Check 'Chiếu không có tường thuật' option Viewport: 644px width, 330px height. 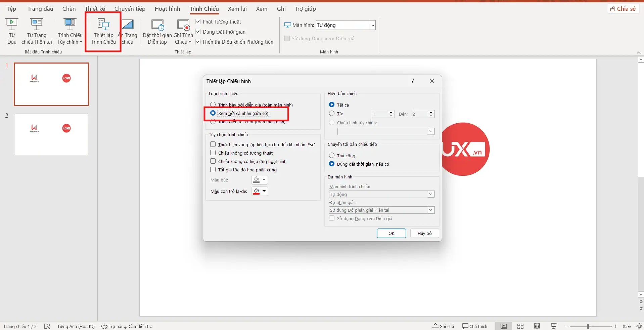click(213, 153)
